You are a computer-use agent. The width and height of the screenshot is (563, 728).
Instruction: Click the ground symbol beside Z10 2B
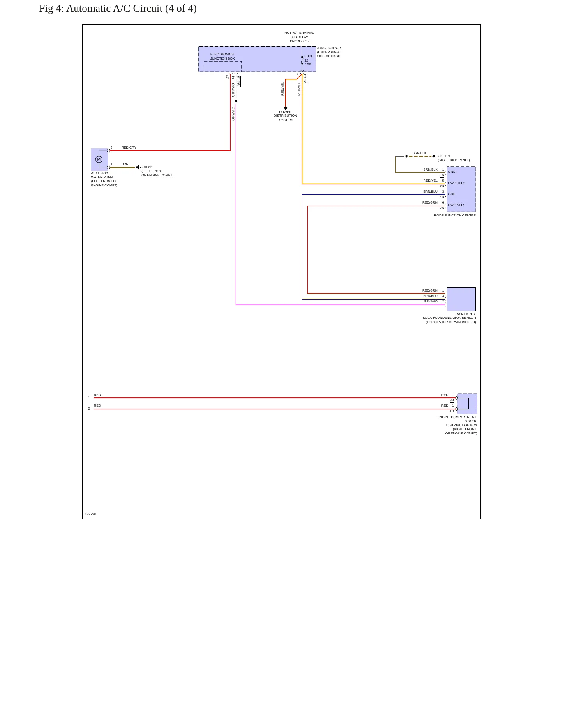[x=138, y=167]
